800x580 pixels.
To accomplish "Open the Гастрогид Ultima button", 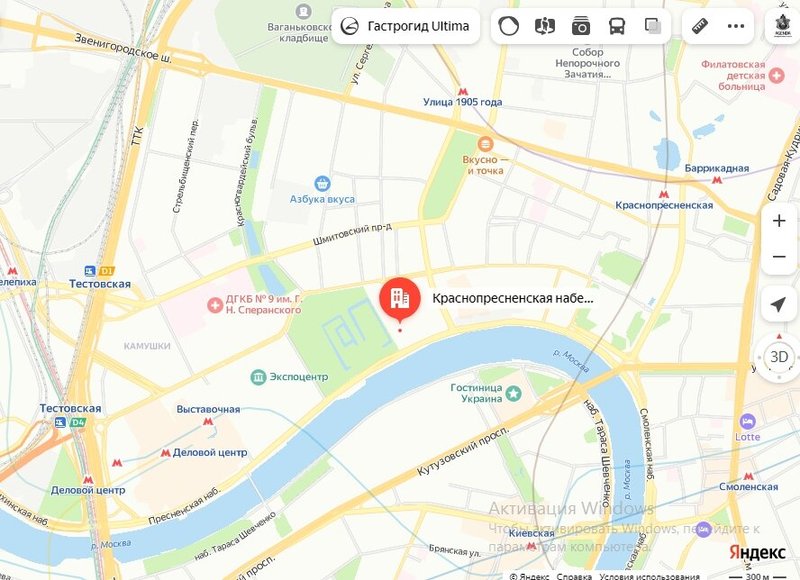I will pos(406,26).
